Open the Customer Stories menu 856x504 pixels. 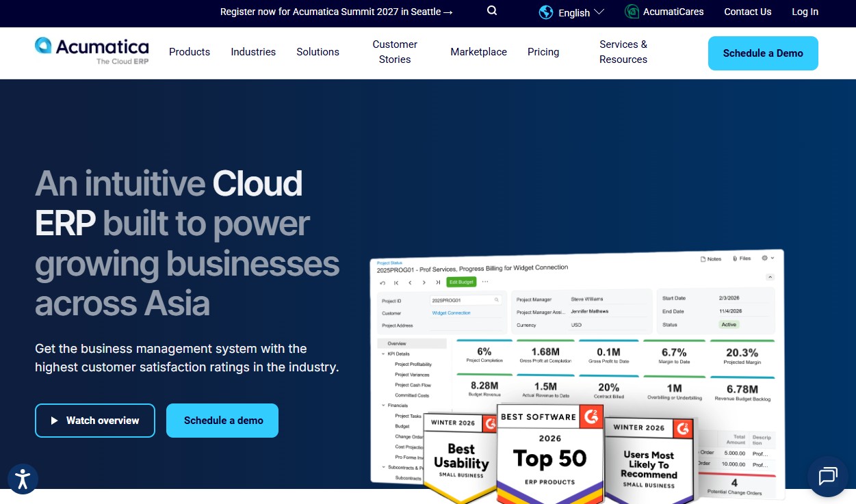pyautogui.click(x=395, y=52)
